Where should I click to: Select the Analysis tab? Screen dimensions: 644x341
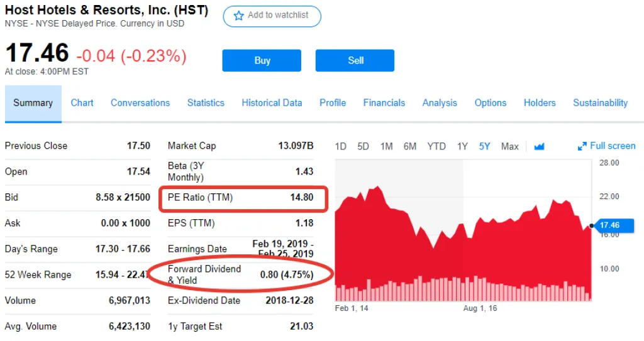click(x=440, y=103)
